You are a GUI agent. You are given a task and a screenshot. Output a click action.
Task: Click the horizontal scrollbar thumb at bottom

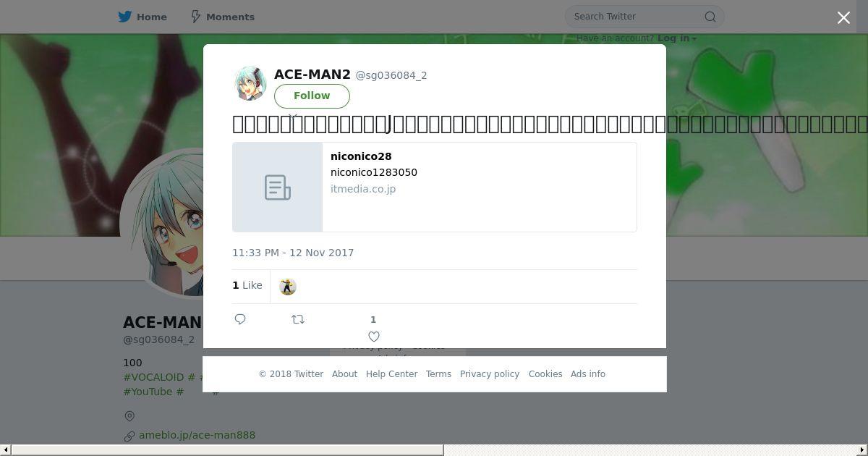click(227, 450)
